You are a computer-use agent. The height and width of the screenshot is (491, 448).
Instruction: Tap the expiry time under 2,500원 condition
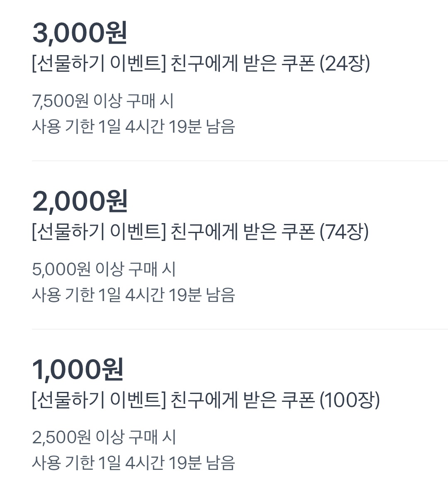click(x=134, y=463)
